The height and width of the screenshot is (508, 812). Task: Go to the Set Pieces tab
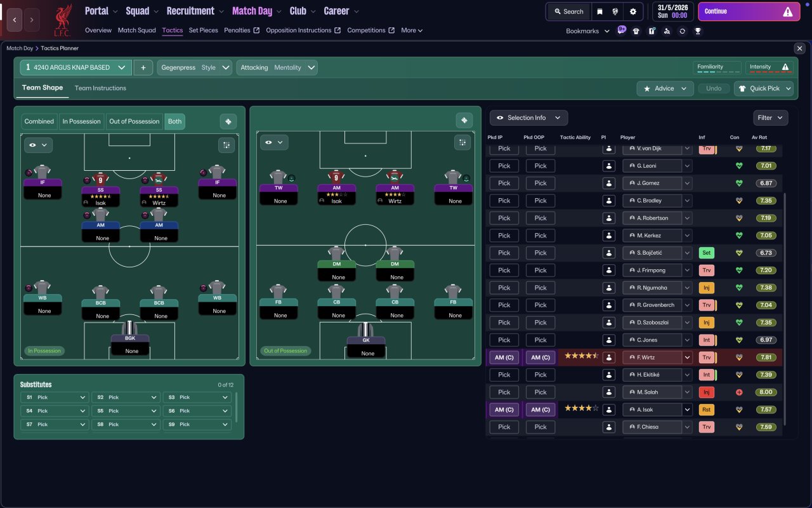pos(204,30)
